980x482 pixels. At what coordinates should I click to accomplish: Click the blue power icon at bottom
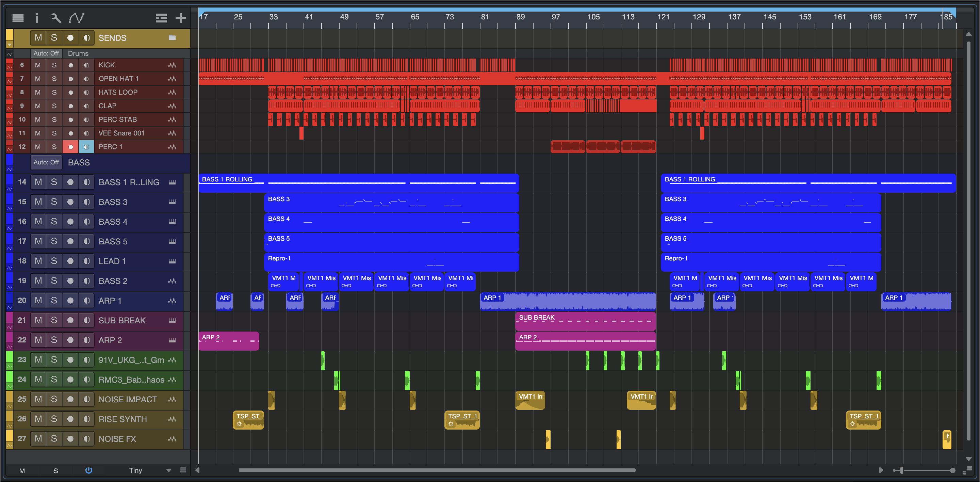tap(88, 470)
